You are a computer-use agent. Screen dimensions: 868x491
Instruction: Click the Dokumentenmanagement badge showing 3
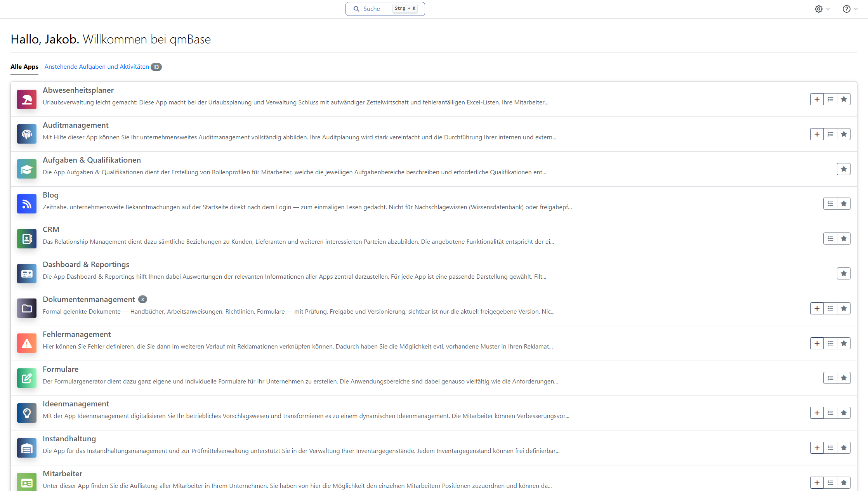[143, 299]
